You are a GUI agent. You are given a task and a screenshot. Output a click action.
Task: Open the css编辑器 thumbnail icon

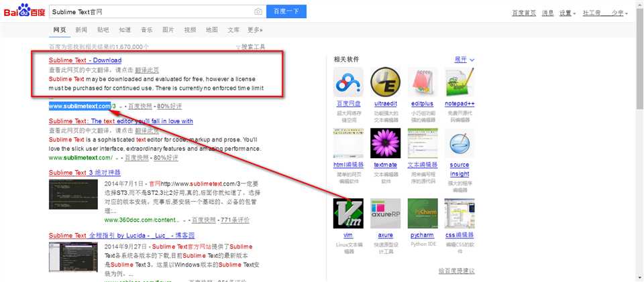pos(460,214)
